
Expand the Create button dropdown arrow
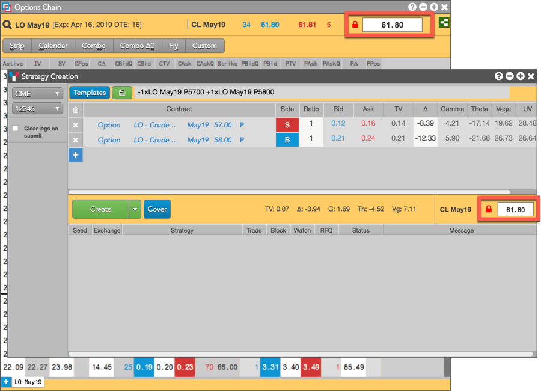tap(135, 209)
